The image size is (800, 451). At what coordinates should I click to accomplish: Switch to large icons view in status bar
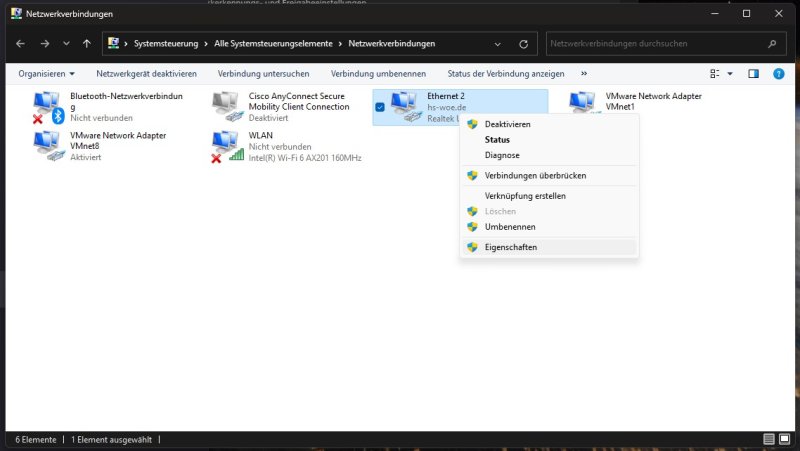point(784,439)
